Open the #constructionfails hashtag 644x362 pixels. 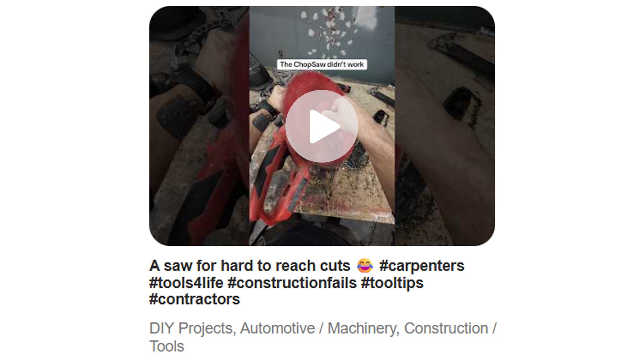[x=292, y=283]
